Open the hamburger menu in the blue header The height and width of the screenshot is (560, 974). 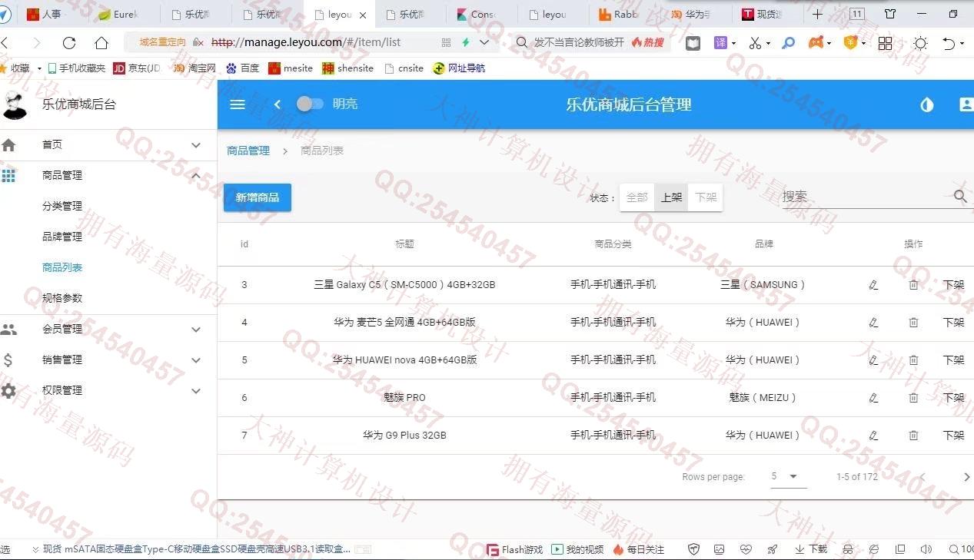[238, 104]
